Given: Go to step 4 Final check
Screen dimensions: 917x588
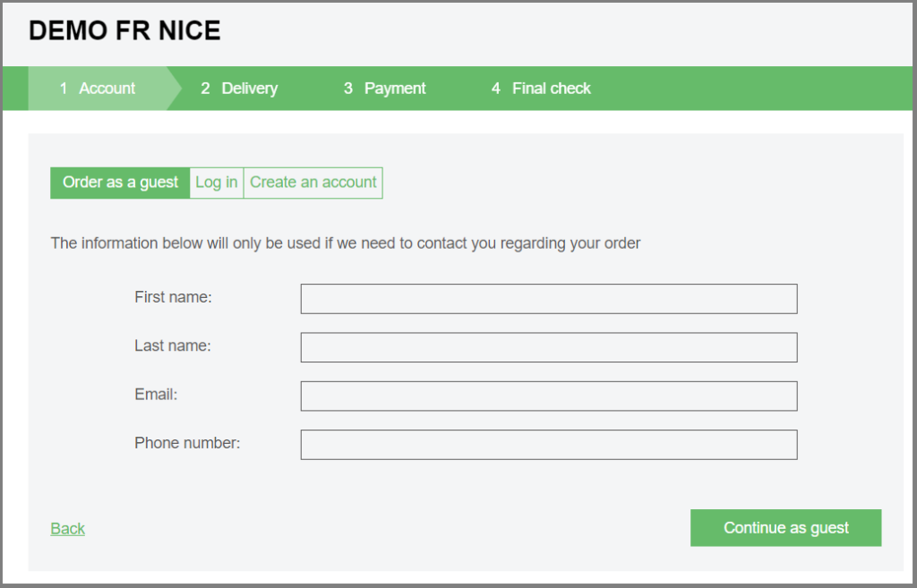Looking at the screenshot, I should 541,89.
